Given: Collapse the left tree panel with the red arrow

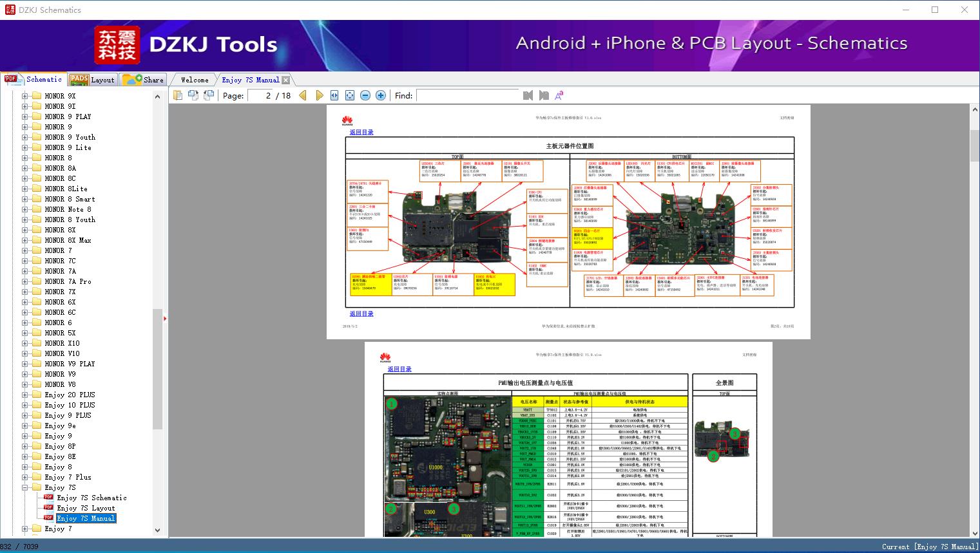Looking at the screenshot, I should coord(165,318).
